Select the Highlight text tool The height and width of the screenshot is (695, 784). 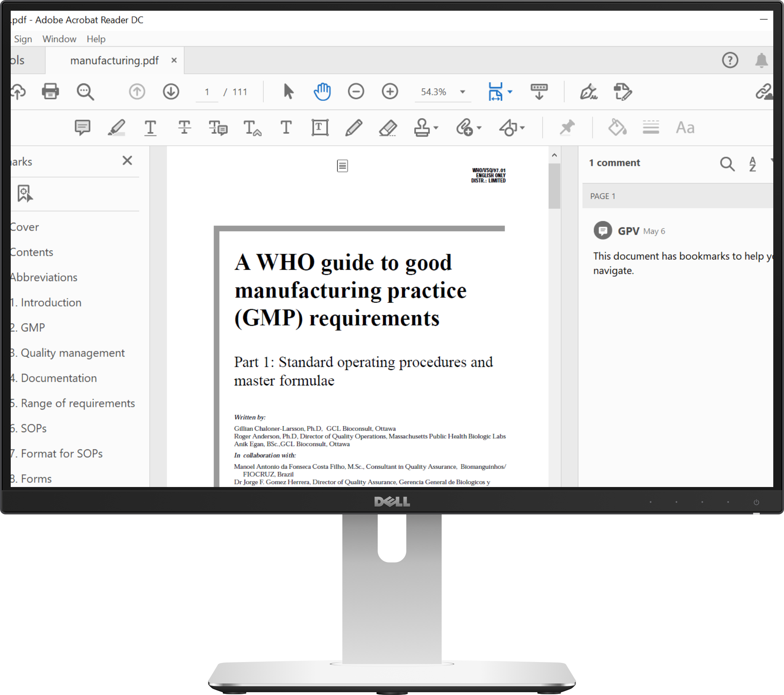116,128
